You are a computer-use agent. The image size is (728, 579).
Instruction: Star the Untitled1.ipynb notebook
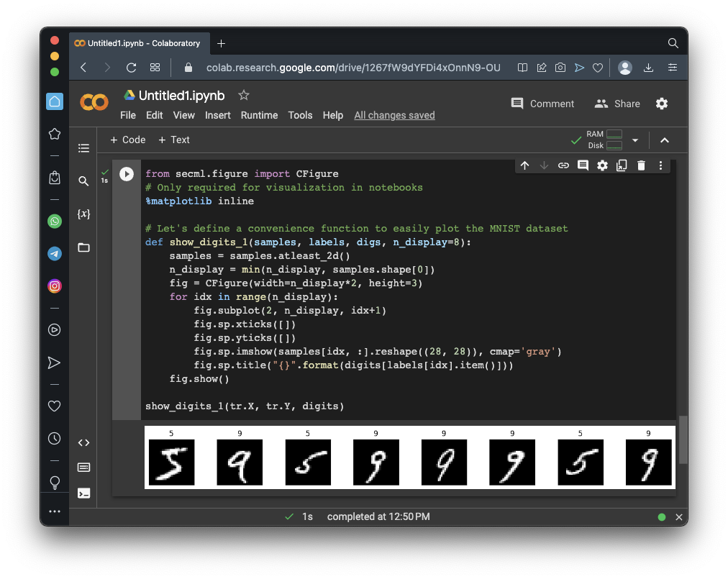pyautogui.click(x=244, y=96)
